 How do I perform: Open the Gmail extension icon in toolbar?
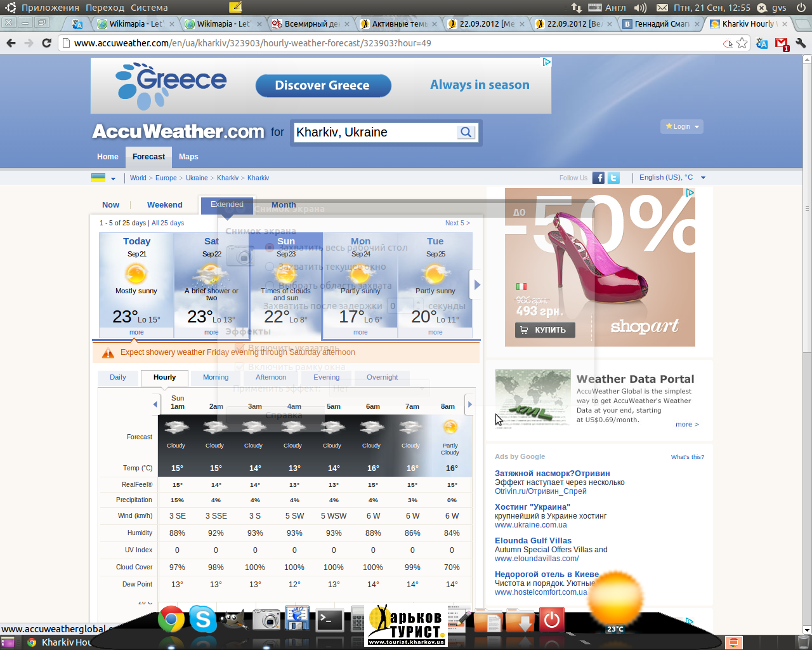pyautogui.click(x=782, y=44)
